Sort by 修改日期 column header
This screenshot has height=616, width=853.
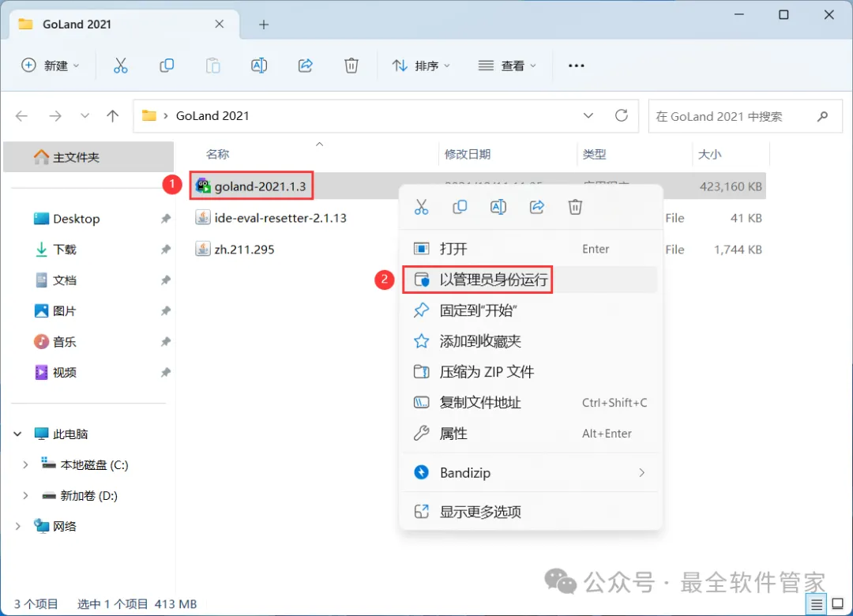[x=468, y=155]
